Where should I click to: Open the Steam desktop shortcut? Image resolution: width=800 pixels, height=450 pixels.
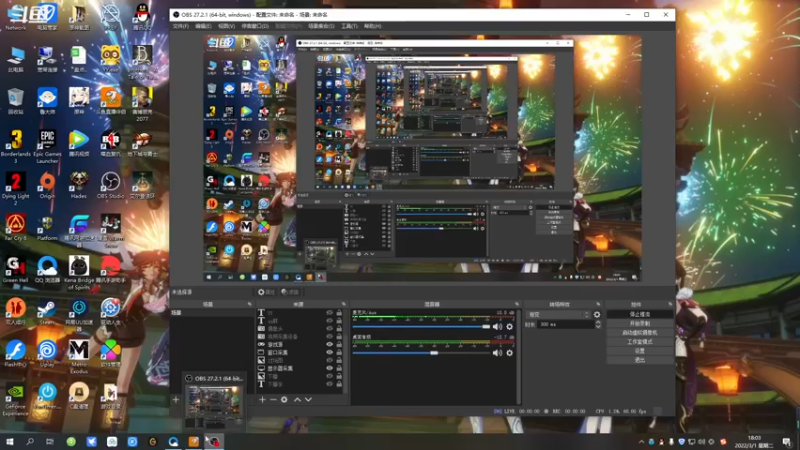(x=47, y=312)
